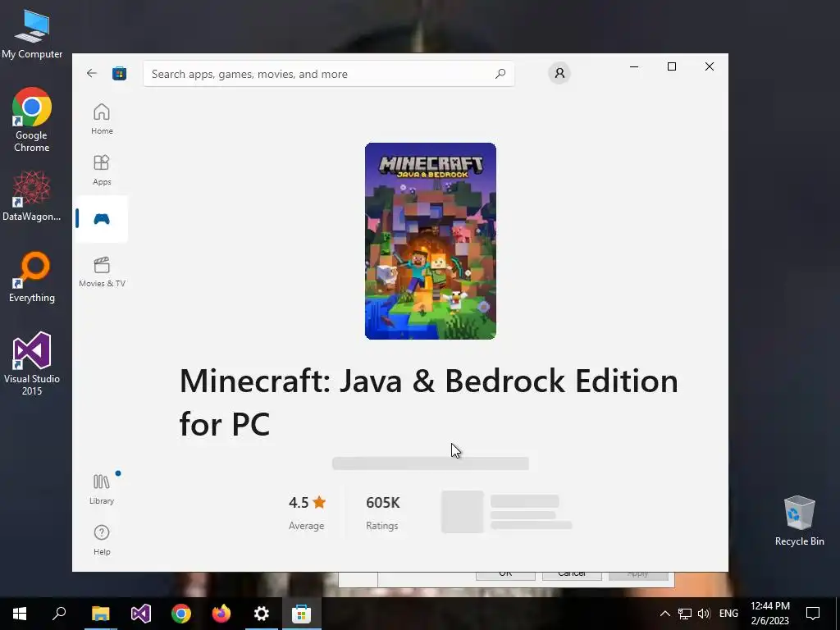This screenshot has height=630, width=840.
Task: Open the Movies & TV section
Action: coord(102,272)
